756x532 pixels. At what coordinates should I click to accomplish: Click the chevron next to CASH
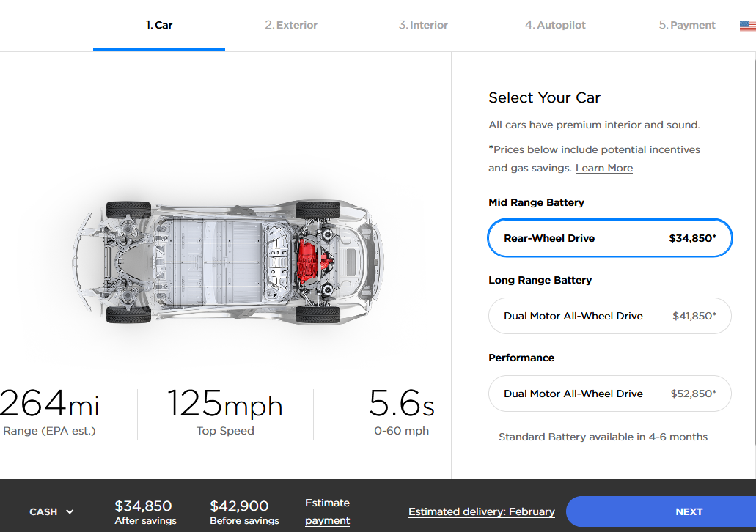tap(70, 511)
